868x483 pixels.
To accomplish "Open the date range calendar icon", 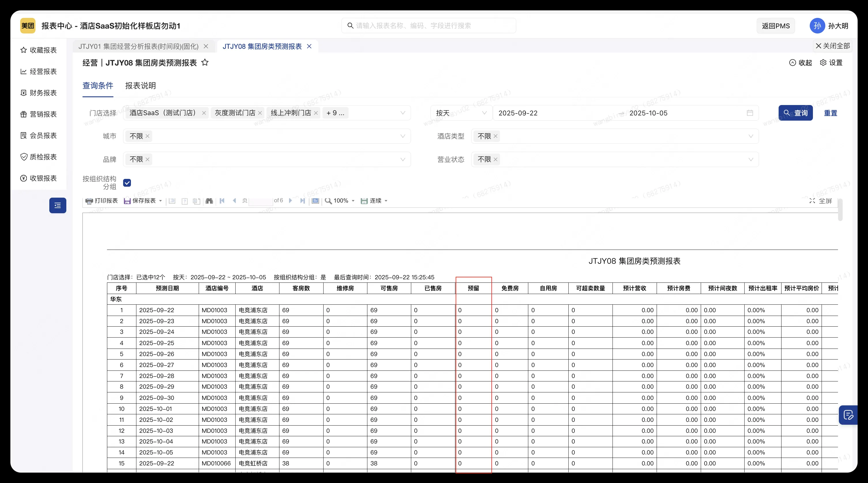I will pyautogui.click(x=750, y=113).
